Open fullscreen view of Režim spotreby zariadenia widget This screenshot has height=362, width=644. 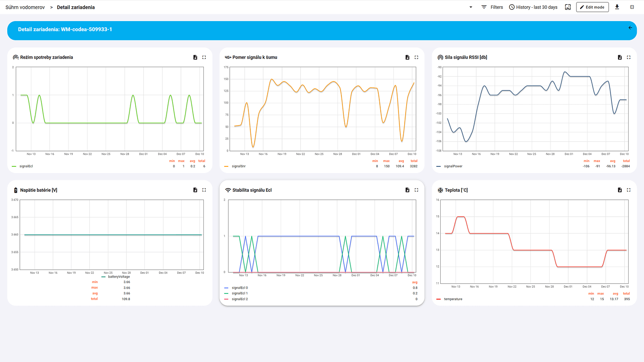204,57
